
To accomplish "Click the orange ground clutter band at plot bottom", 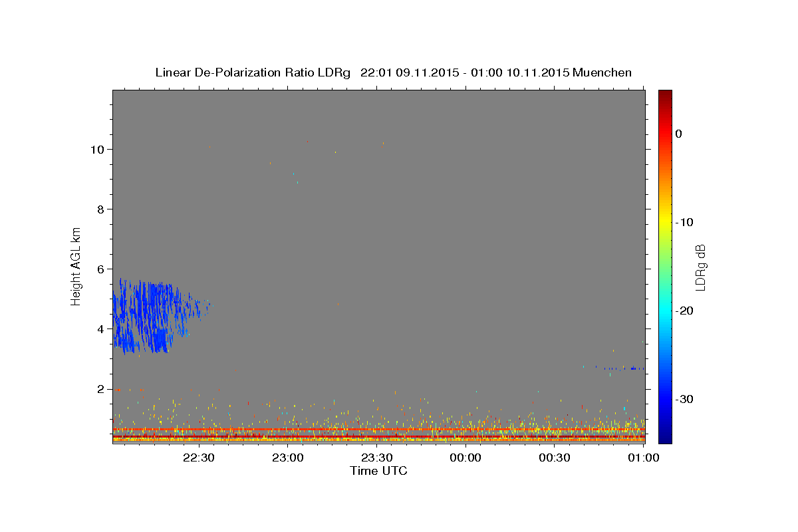I will click(378, 439).
